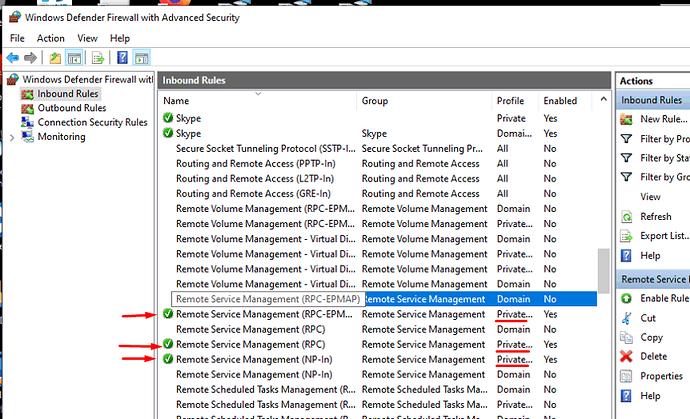
Task: Open Properties for the selected rule
Action: [x=661, y=376]
